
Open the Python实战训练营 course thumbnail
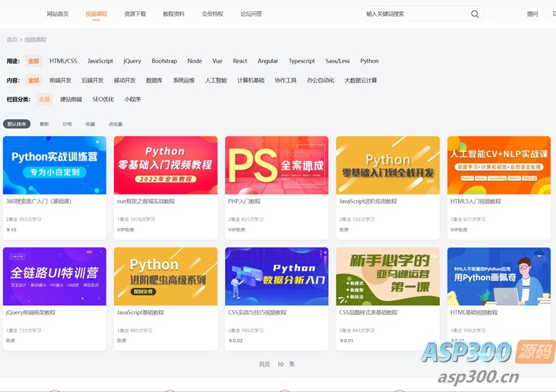(55, 165)
